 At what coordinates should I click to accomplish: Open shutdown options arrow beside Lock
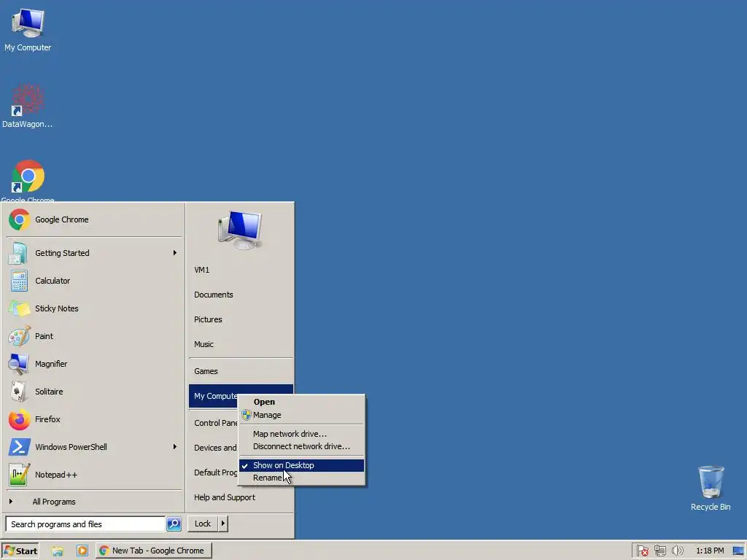click(x=222, y=524)
